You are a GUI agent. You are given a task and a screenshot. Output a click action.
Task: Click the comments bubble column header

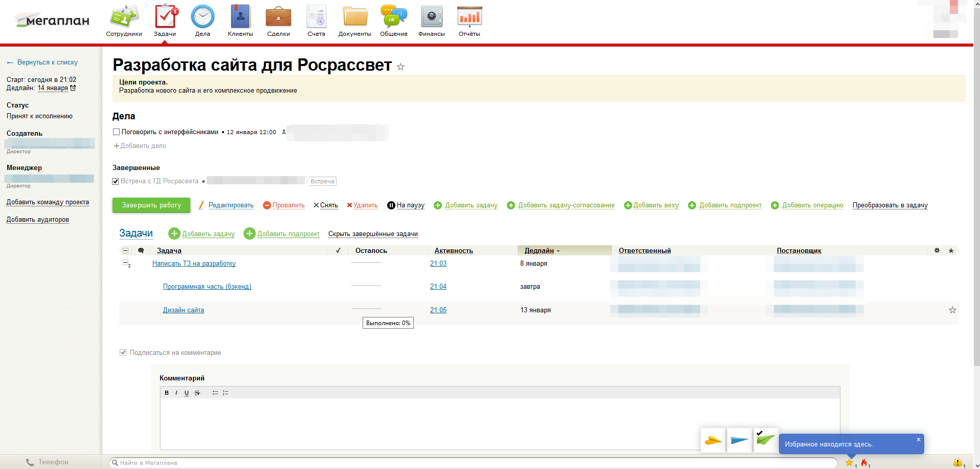tap(141, 250)
